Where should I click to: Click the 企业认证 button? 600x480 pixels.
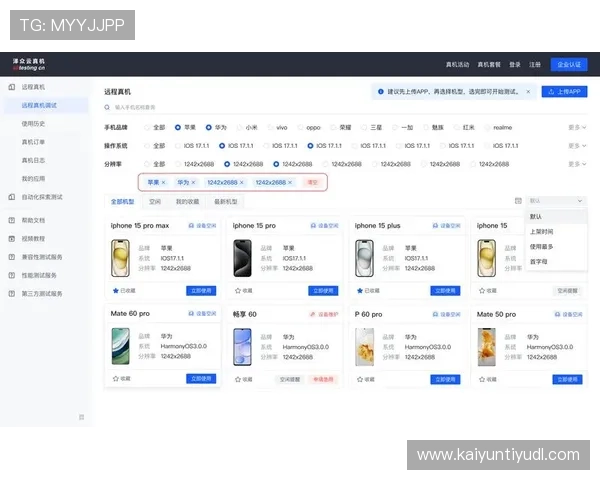click(569, 65)
